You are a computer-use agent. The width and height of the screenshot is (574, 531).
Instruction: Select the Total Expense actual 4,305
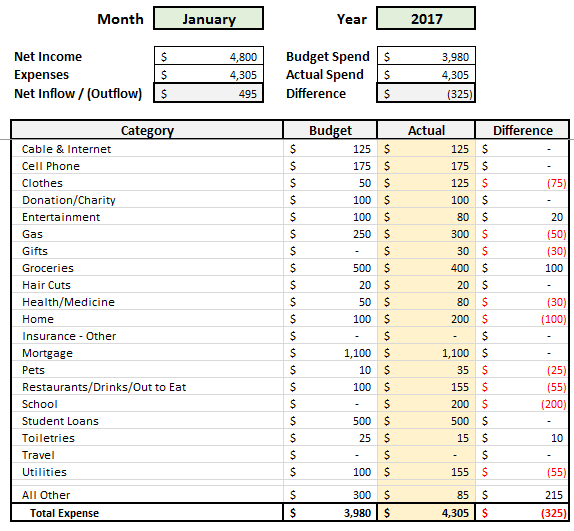426,512
